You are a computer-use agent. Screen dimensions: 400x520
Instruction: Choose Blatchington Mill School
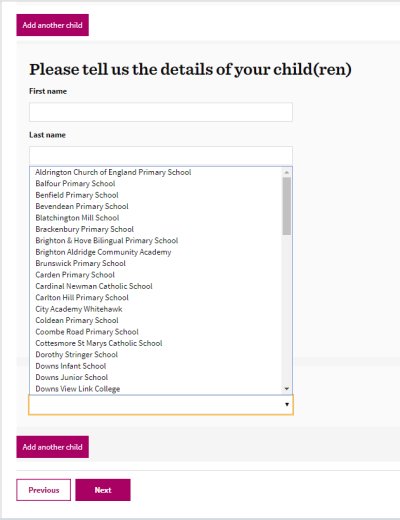[x=156, y=218]
